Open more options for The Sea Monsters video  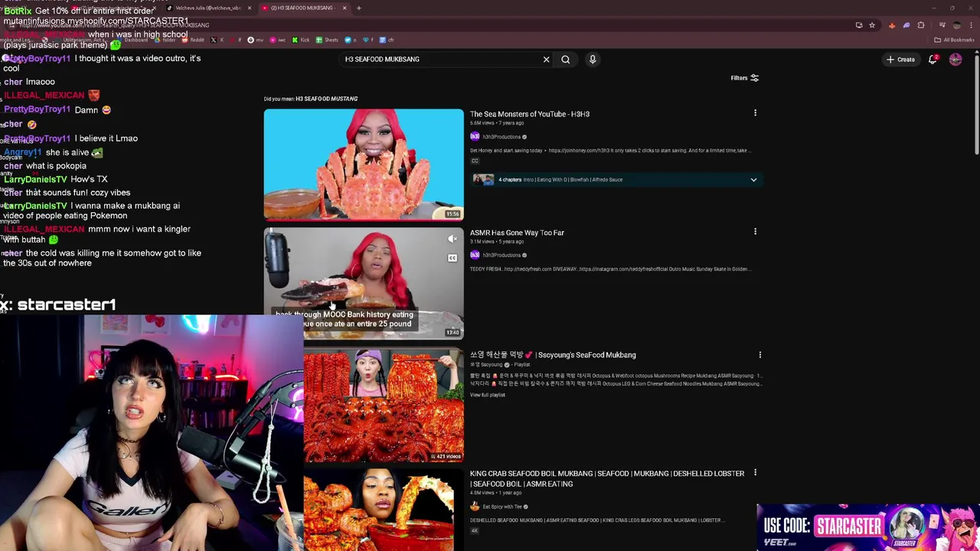pyautogui.click(x=755, y=113)
